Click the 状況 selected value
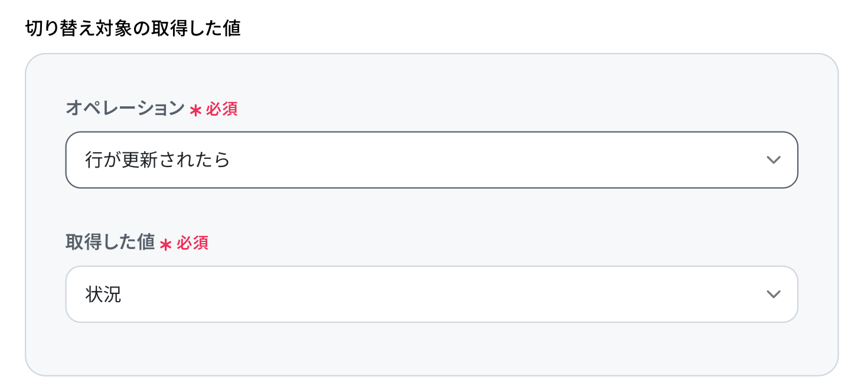 click(x=103, y=295)
